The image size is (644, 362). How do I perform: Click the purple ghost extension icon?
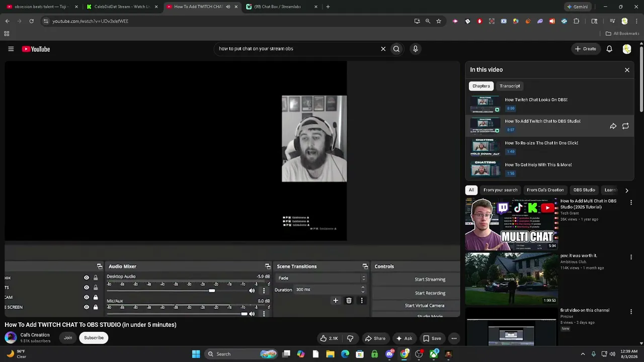click(x=540, y=21)
